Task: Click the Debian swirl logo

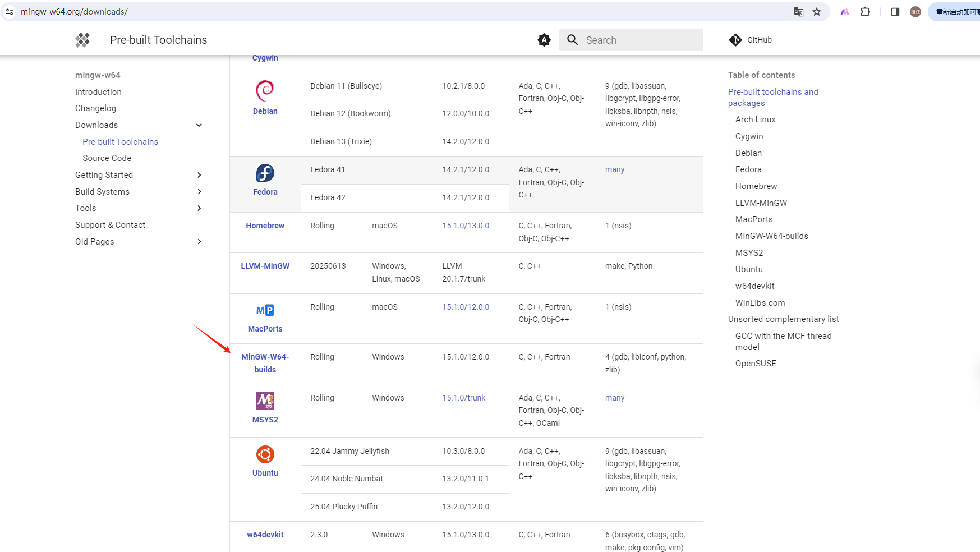Action: (265, 90)
